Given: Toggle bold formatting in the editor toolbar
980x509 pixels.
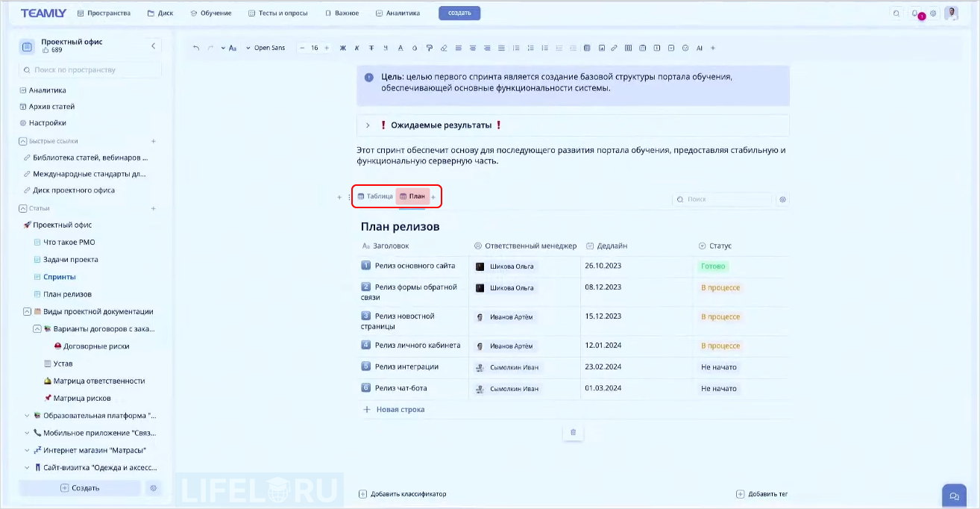Looking at the screenshot, I should (342, 47).
